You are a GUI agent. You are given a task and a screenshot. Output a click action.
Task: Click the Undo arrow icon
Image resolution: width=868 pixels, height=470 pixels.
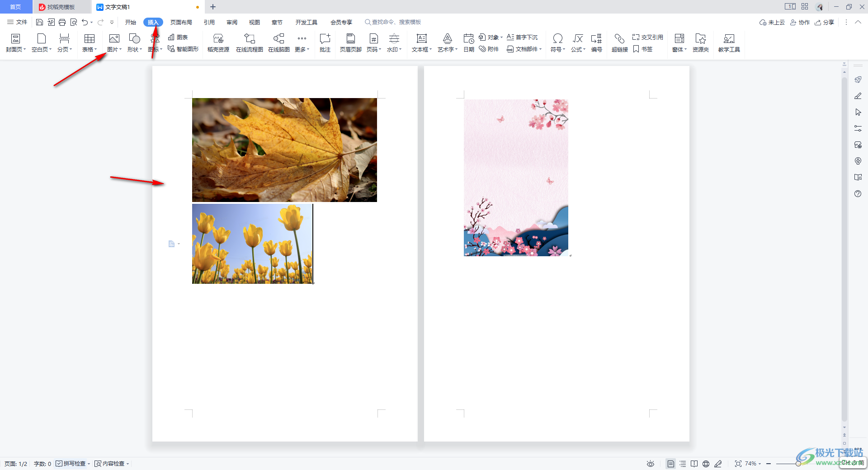(x=85, y=22)
